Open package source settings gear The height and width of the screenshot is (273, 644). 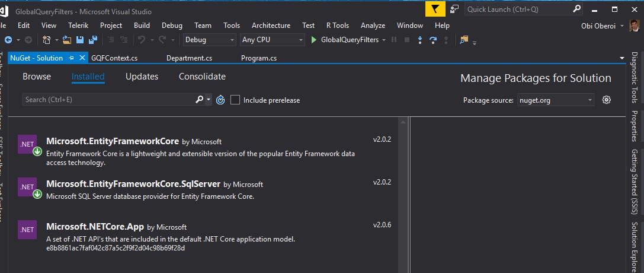(x=606, y=100)
